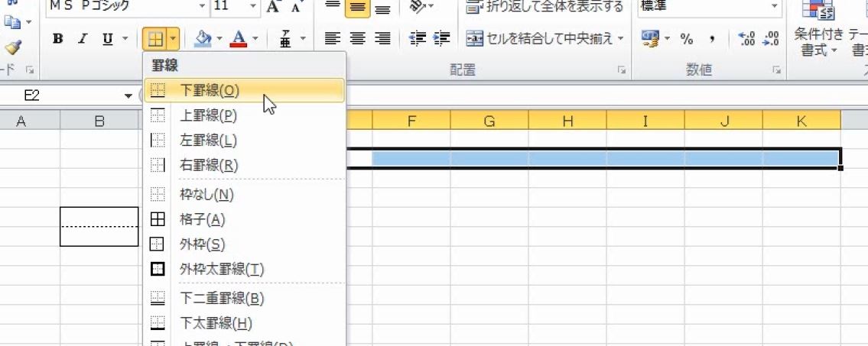Decrease decimal places

(x=771, y=39)
